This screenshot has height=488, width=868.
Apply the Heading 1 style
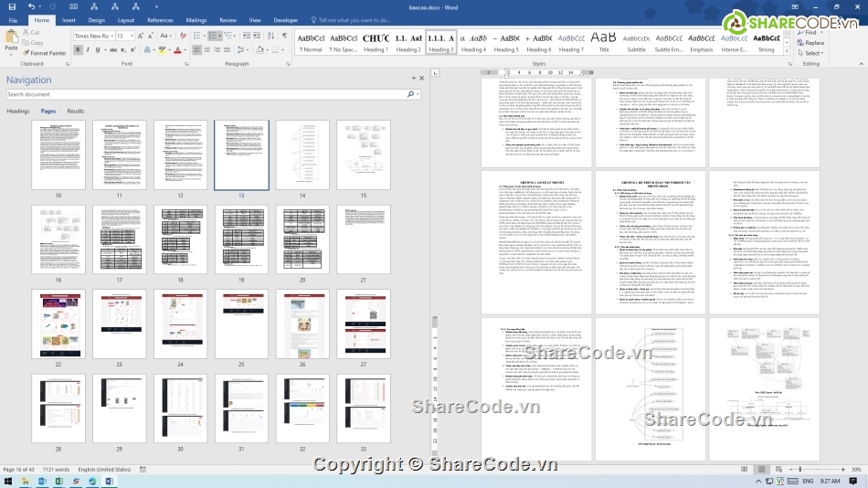(376, 42)
